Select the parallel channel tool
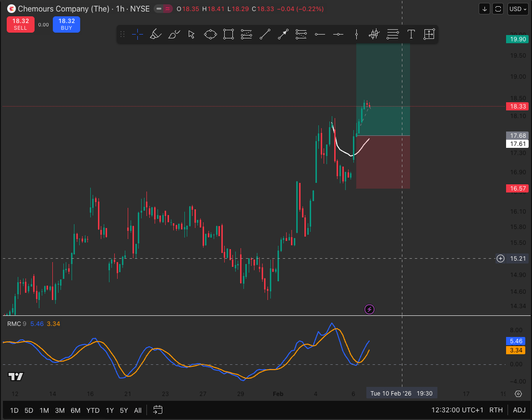The width and height of the screenshot is (532, 420). [246, 34]
